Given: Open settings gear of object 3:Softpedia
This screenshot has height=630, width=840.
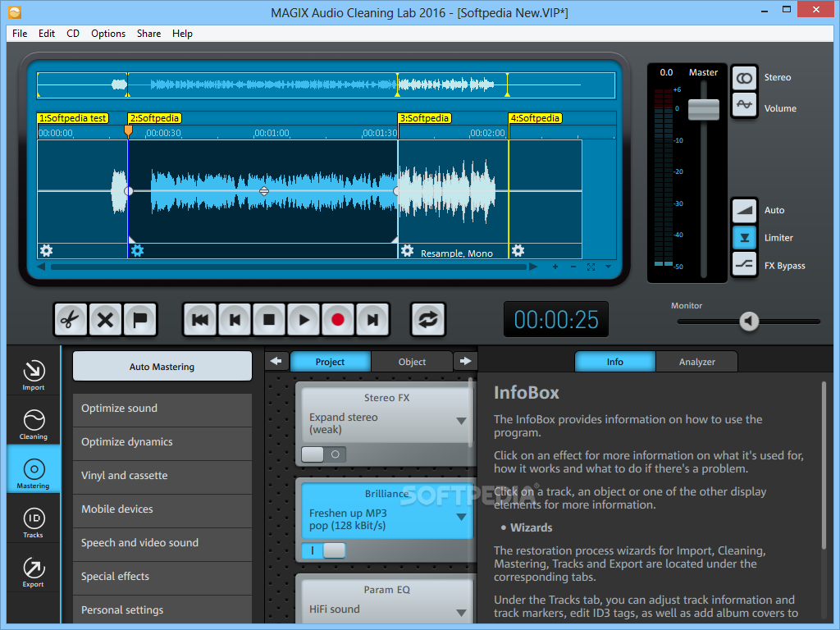Looking at the screenshot, I should click(407, 250).
